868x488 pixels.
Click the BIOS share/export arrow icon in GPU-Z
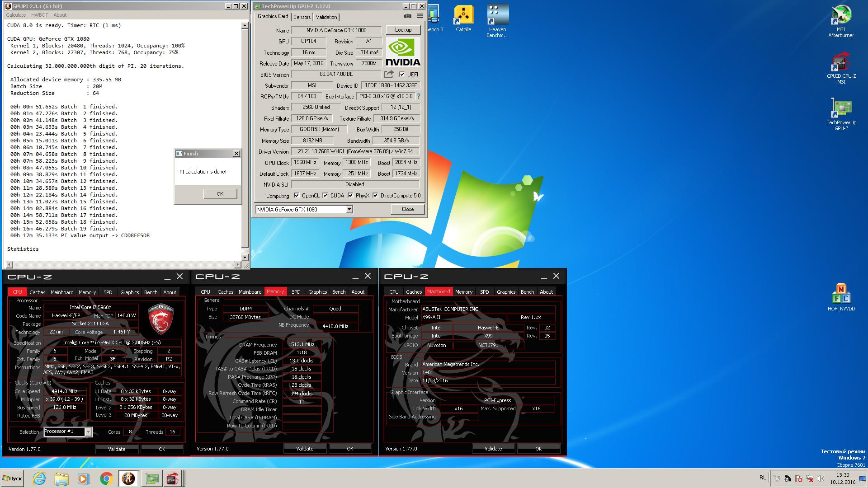tap(389, 74)
